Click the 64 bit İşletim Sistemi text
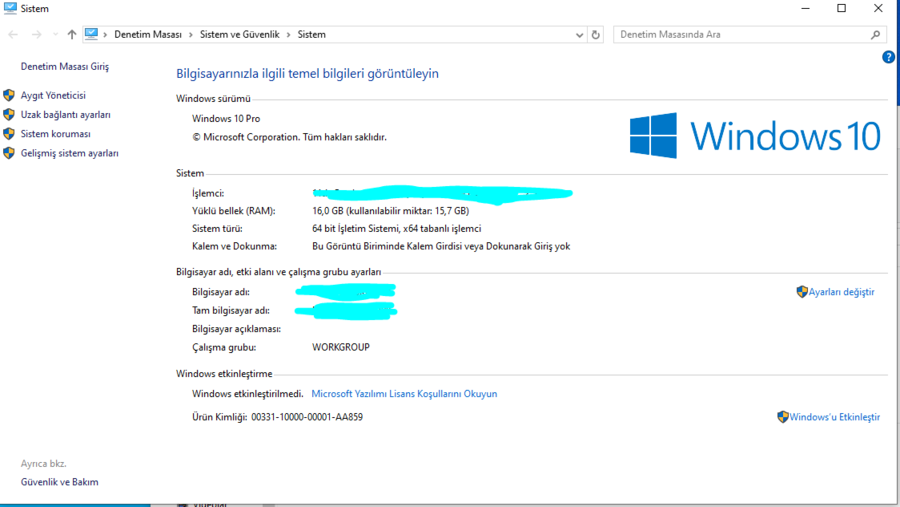Image resolution: width=900 pixels, height=507 pixels. point(397,229)
